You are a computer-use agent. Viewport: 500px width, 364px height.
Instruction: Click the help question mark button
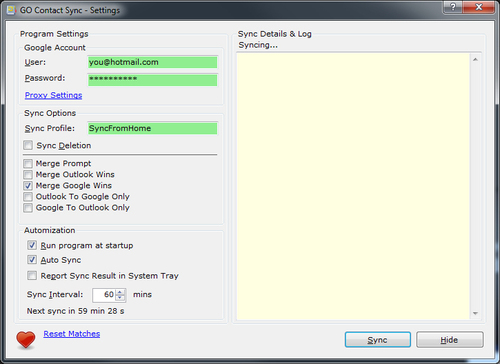[x=453, y=7]
